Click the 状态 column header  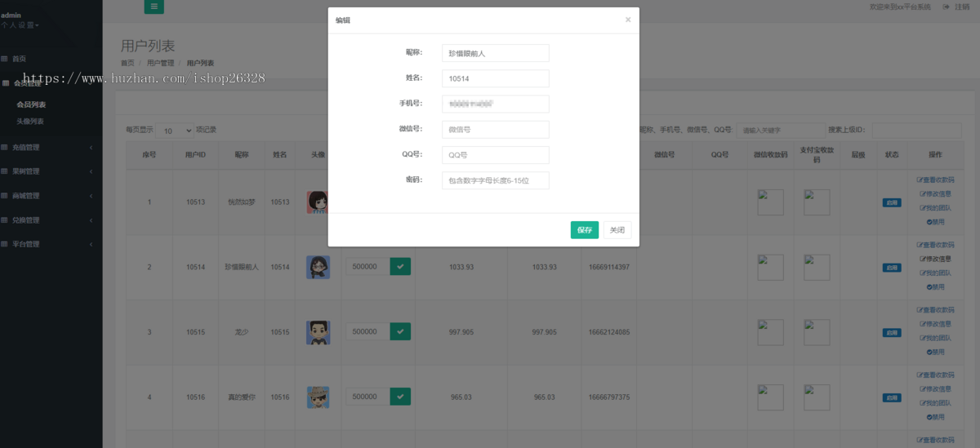click(x=892, y=154)
